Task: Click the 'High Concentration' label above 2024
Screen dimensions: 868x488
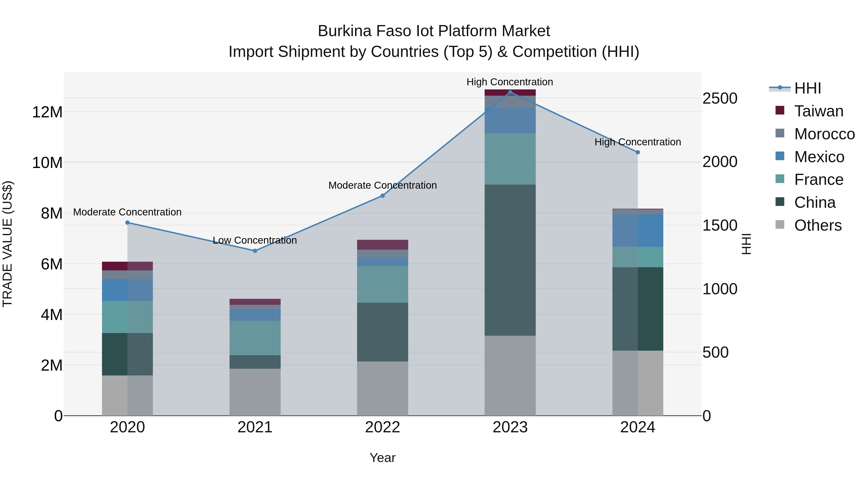Action: point(638,142)
